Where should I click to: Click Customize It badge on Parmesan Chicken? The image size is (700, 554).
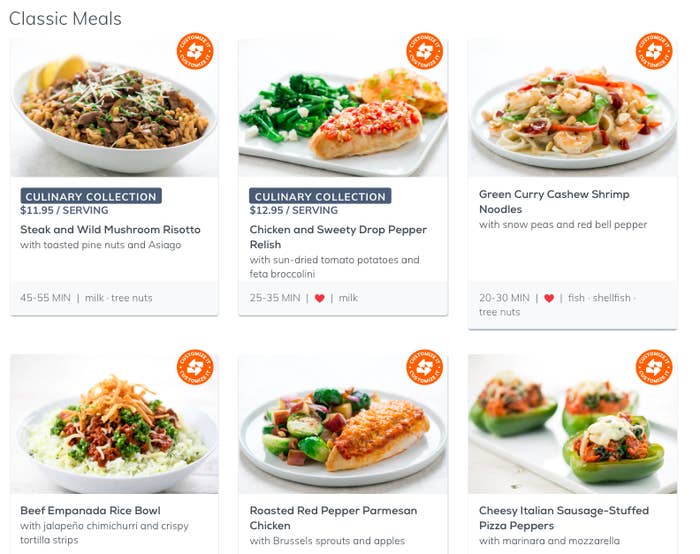425,367
